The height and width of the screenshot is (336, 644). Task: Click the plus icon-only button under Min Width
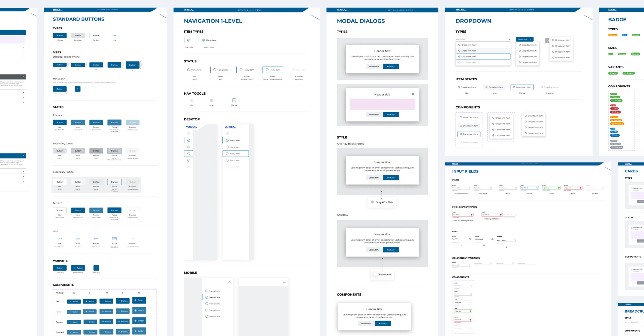click(78, 89)
